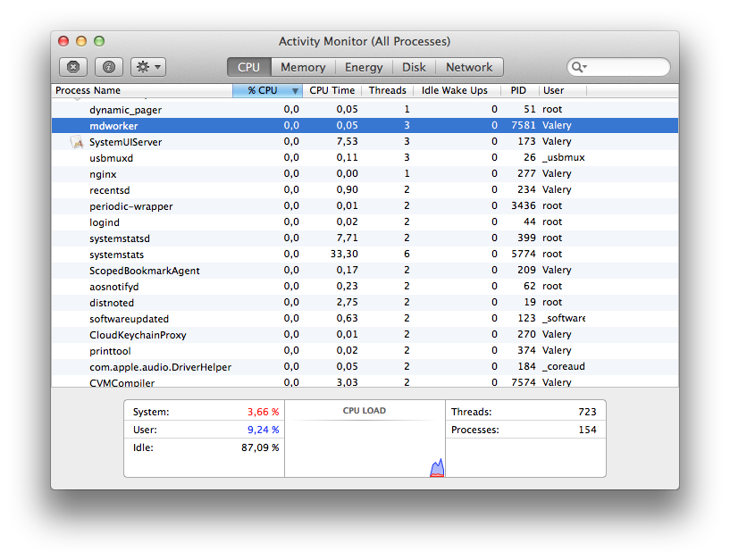This screenshot has width=730, height=560.
Task: Click System percentage 3,66 %
Action: [x=263, y=412]
